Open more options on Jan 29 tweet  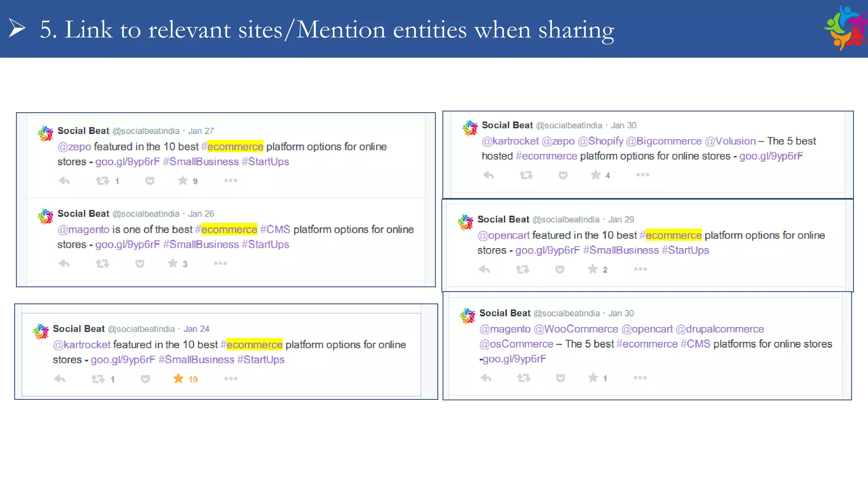640,269
